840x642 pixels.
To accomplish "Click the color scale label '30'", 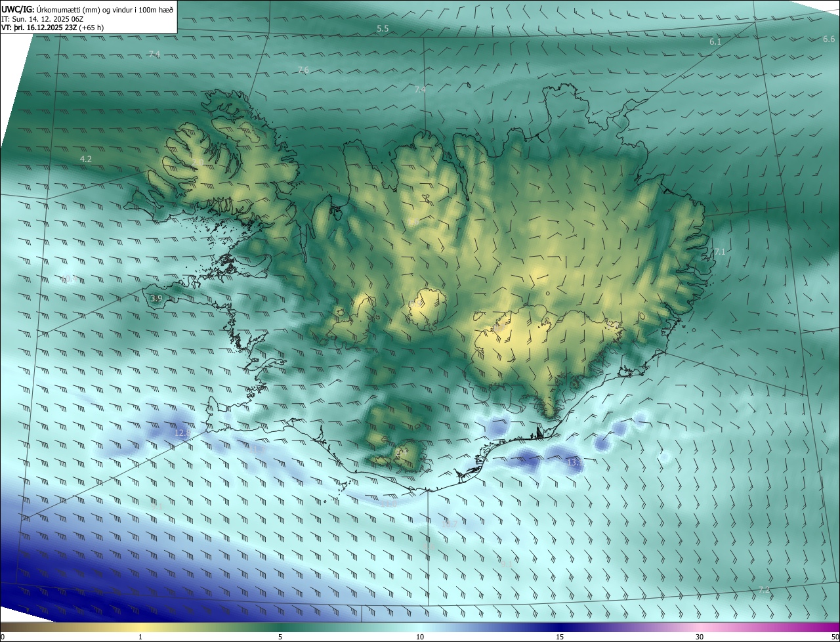I will point(700,637).
